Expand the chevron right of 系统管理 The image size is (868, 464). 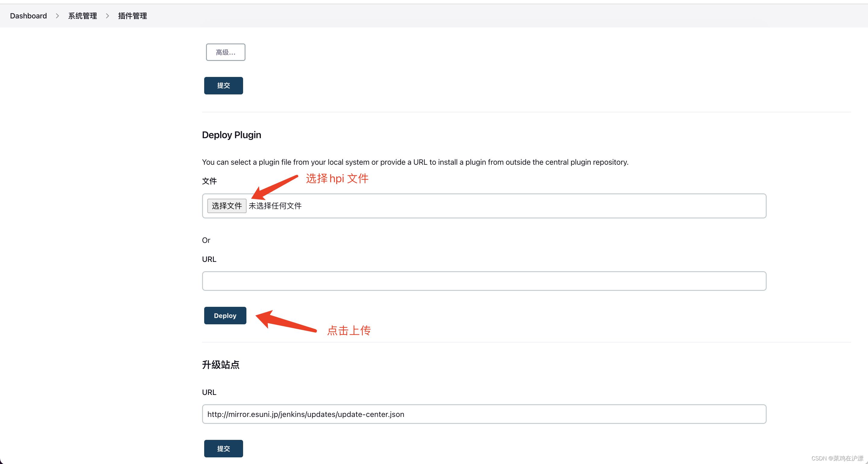click(107, 16)
